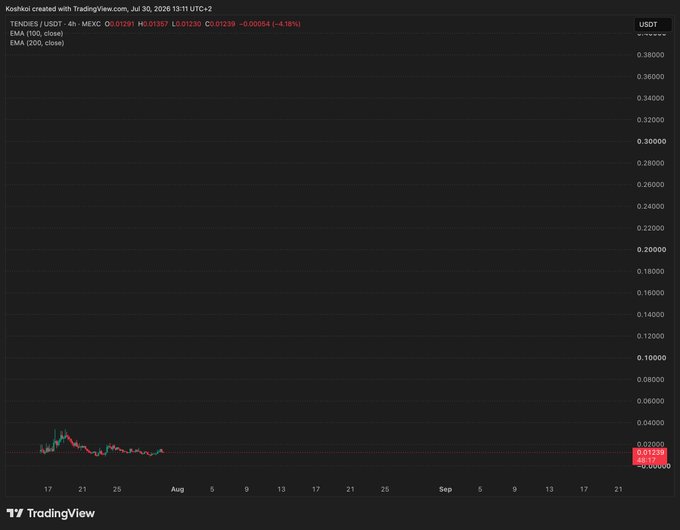The width and height of the screenshot is (680, 530).
Task: Click the 0.34000 price axis label
Action: click(x=650, y=98)
